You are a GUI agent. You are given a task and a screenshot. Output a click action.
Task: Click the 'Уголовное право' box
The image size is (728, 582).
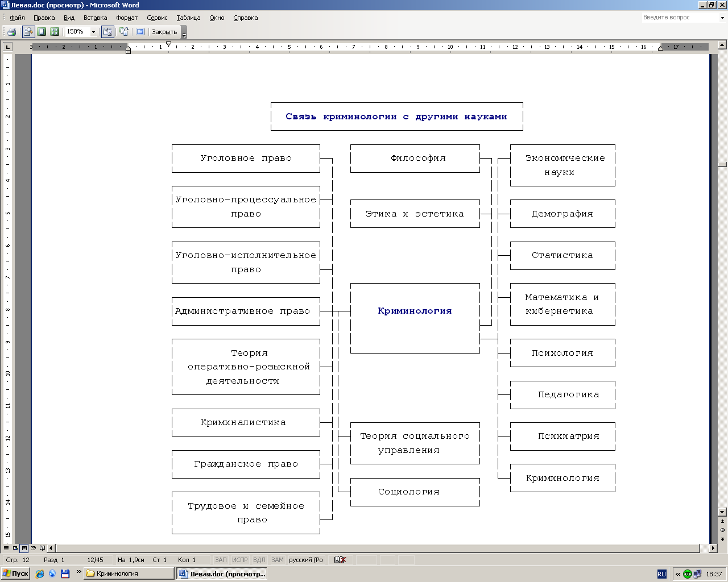click(246, 159)
